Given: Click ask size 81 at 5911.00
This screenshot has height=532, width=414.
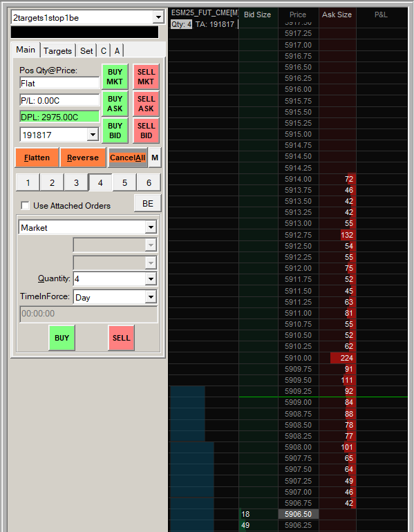Looking at the screenshot, I should [x=338, y=313].
